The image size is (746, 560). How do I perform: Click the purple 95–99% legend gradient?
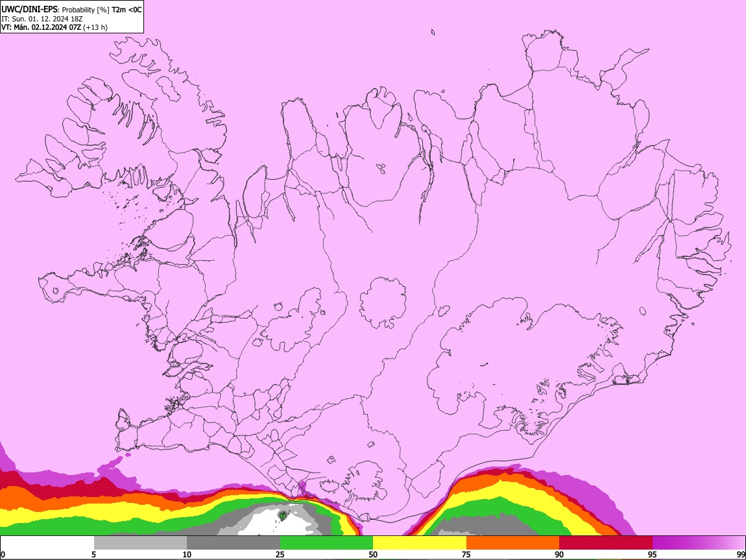coord(699,542)
